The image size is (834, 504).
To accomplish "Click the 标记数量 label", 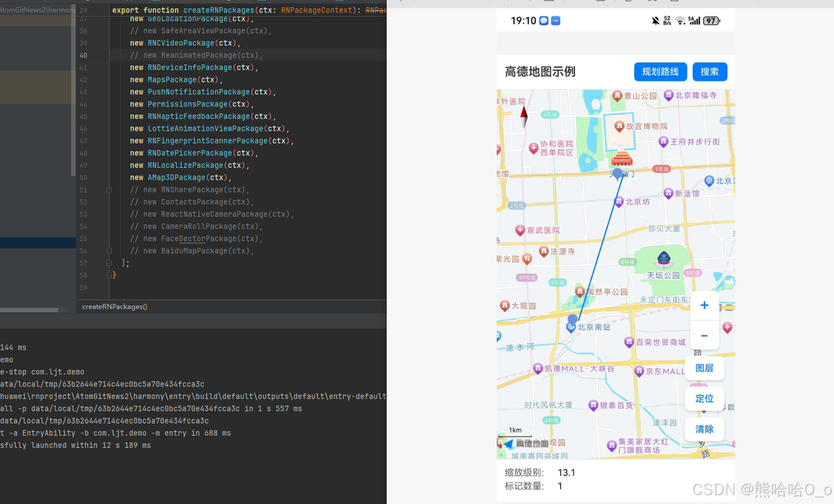I will click(524, 486).
